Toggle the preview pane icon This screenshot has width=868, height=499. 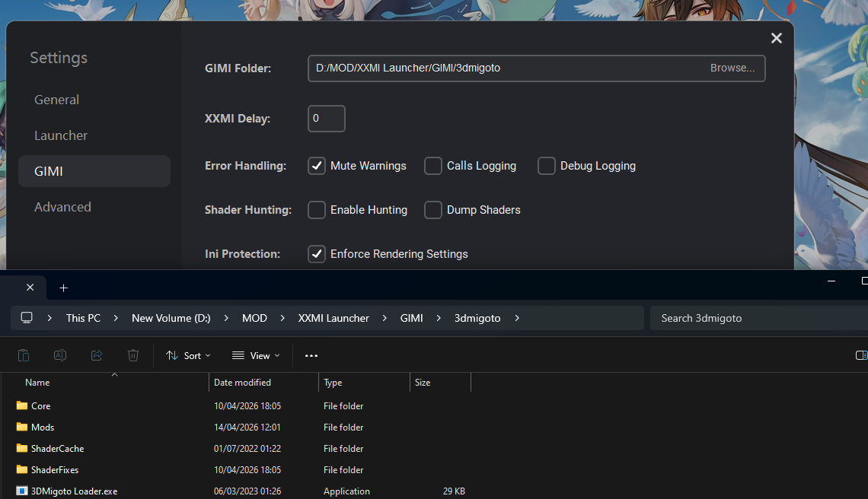click(x=861, y=355)
